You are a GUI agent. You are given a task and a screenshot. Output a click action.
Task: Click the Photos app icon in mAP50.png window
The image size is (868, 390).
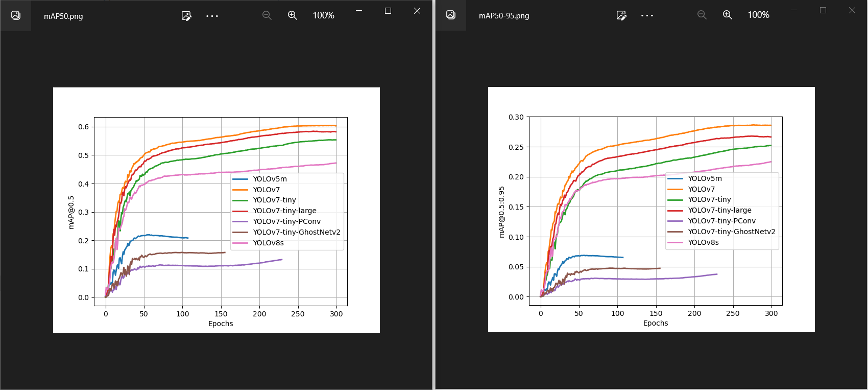(x=16, y=15)
